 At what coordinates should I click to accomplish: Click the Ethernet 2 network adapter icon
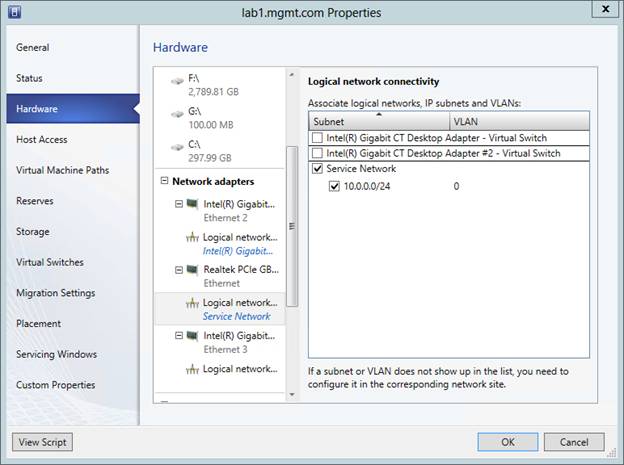193,204
